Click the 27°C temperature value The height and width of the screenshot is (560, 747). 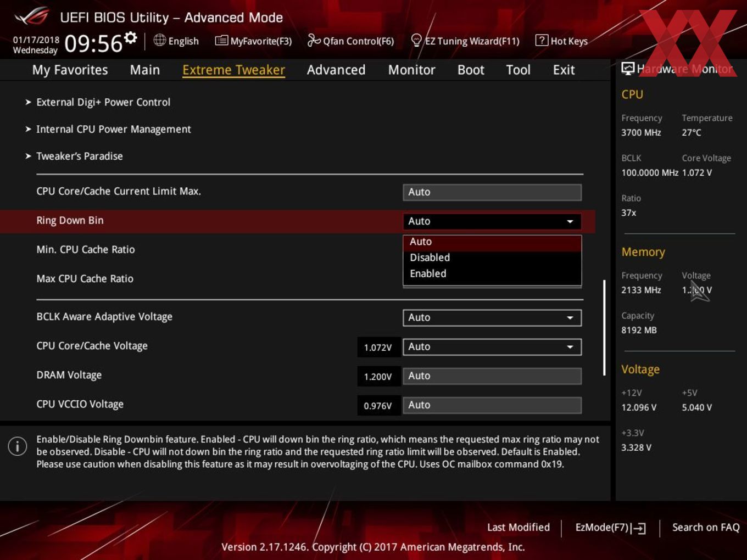[x=692, y=132]
